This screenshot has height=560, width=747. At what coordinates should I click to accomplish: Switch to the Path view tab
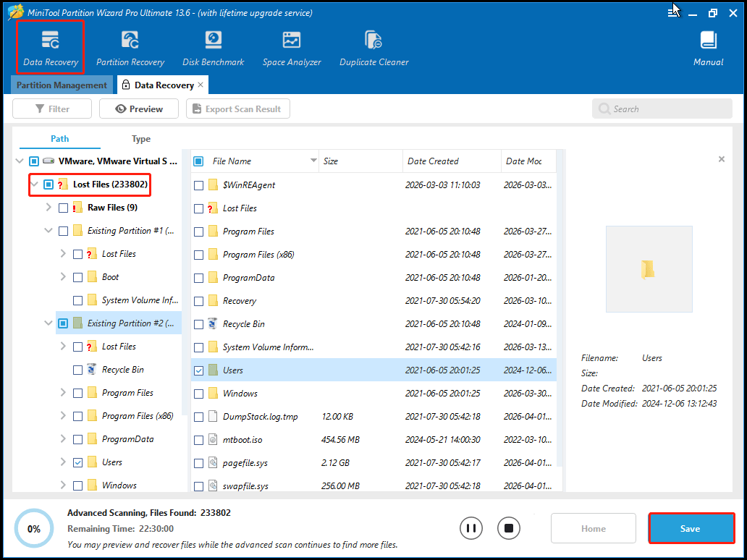pos(60,139)
